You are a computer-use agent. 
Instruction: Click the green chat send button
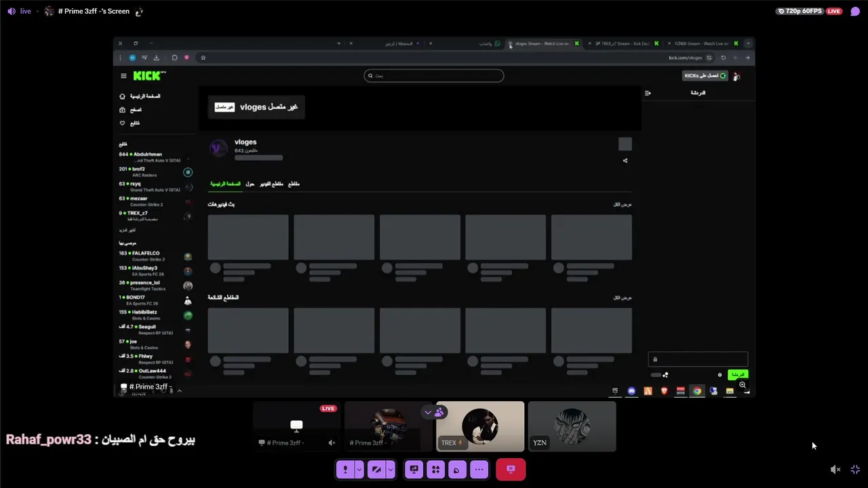(738, 374)
